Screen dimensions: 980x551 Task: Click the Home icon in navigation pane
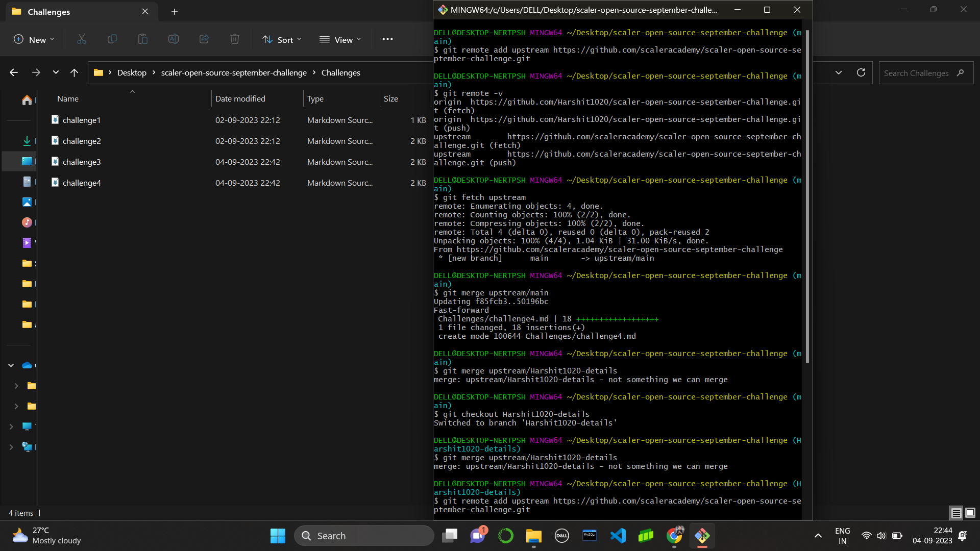pyautogui.click(x=27, y=100)
